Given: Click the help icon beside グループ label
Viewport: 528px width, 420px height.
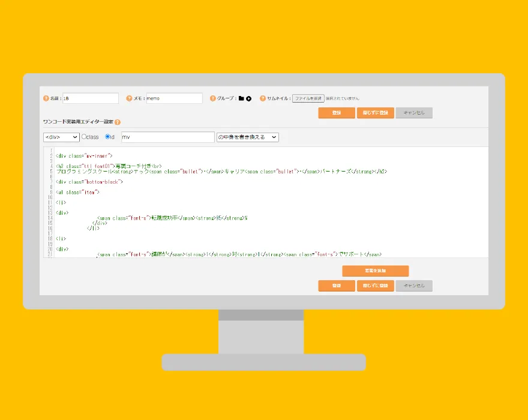Looking at the screenshot, I should tap(212, 98).
